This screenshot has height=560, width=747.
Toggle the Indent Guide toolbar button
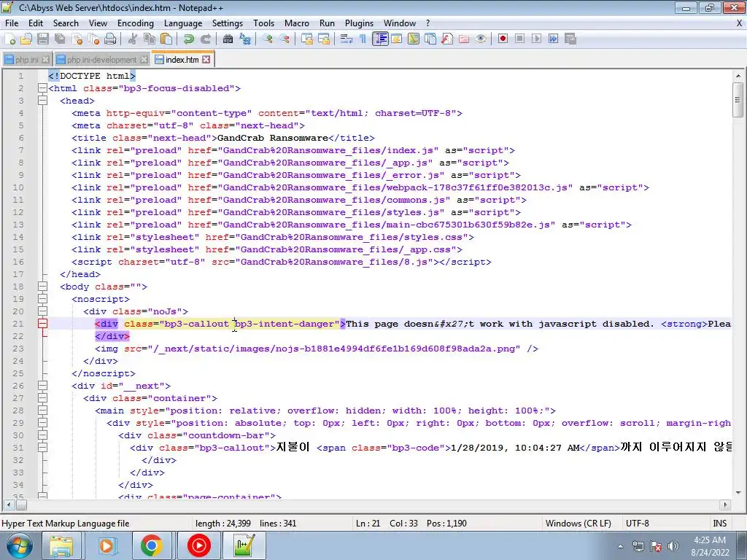[380, 39]
